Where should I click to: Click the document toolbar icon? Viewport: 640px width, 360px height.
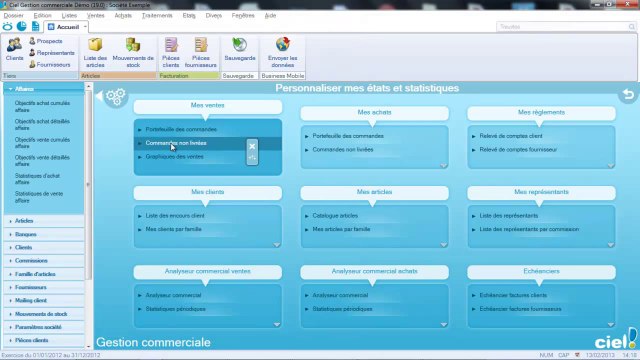point(36,27)
